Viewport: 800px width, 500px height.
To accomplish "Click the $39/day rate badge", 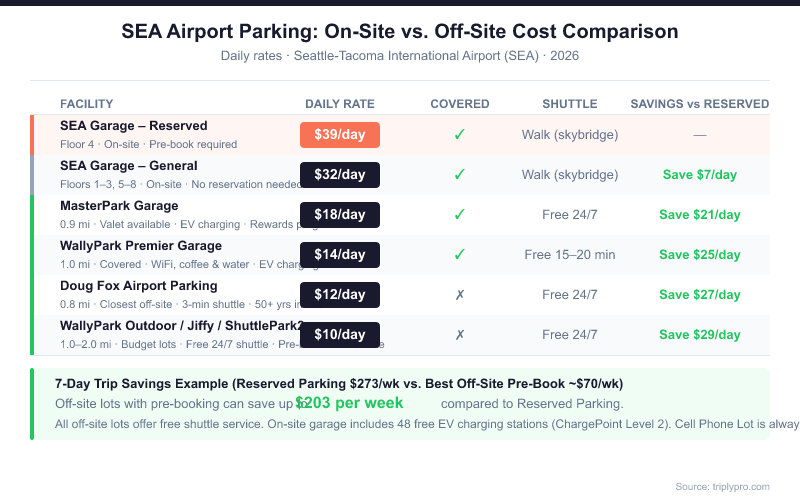I will pyautogui.click(x=340, y=134).
